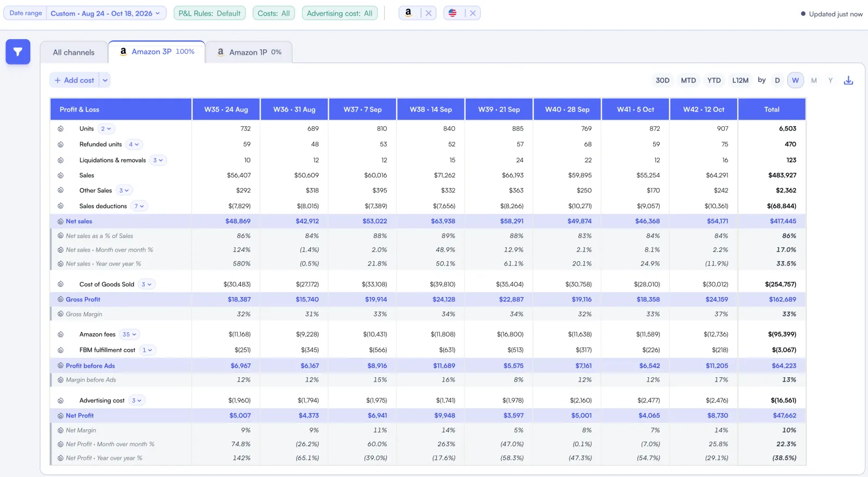Click the icon beside Net Profit

(x=60, y=416)
